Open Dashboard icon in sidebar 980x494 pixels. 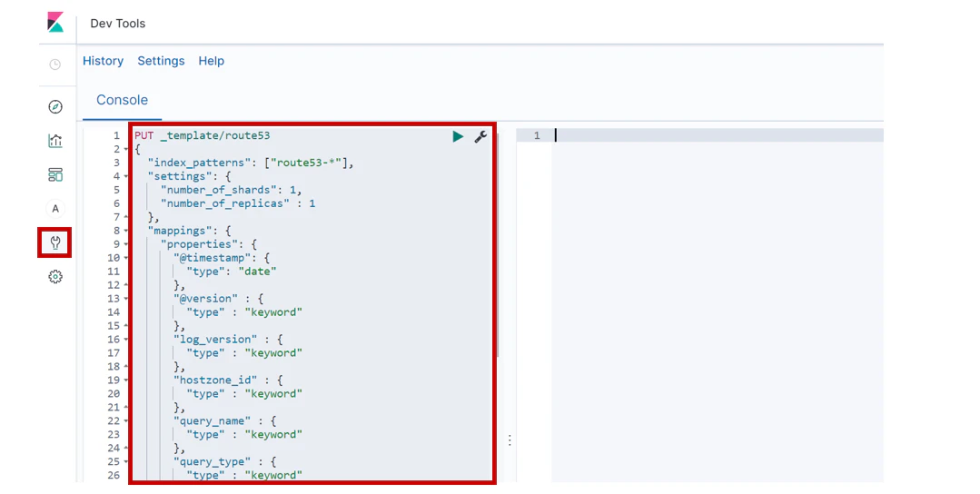(x=55, y=175)
